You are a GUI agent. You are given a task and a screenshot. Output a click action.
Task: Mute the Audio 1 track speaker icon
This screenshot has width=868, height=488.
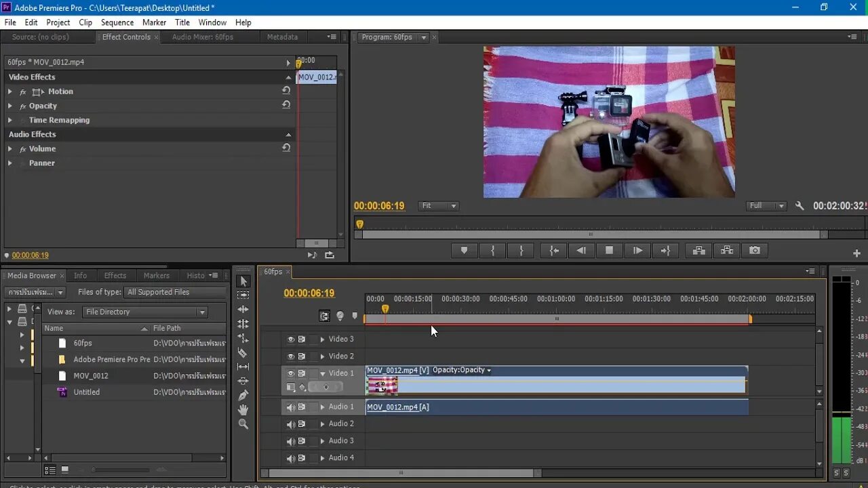pyautogui.click(x=291, y=406)
